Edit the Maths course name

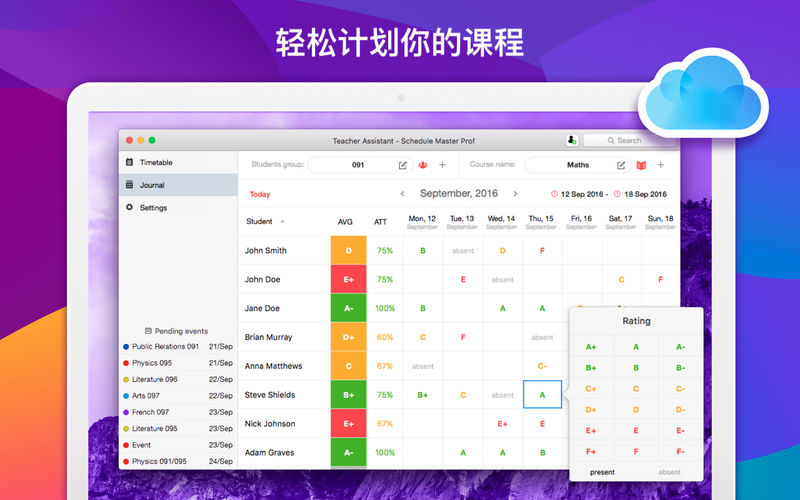[x=621, y=165]
